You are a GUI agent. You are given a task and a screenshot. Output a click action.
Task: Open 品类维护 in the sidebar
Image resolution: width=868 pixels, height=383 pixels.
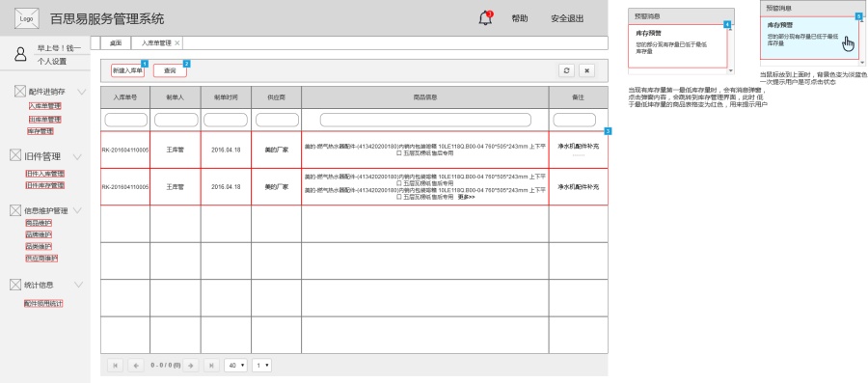pos(39,246)
